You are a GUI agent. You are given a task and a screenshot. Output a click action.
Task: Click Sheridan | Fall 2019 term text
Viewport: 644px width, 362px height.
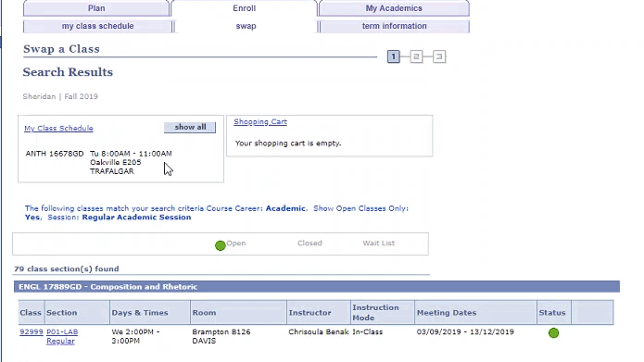click(x=60, y=96)
